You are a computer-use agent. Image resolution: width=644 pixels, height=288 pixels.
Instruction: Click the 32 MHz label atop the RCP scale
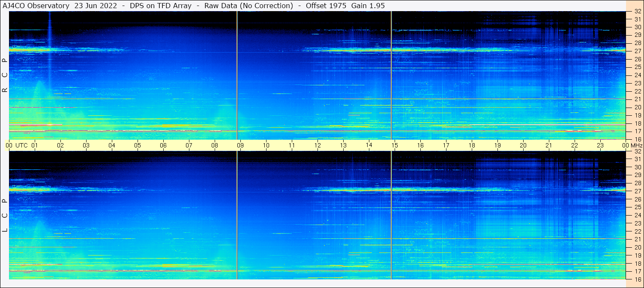[x=637, y=12]
